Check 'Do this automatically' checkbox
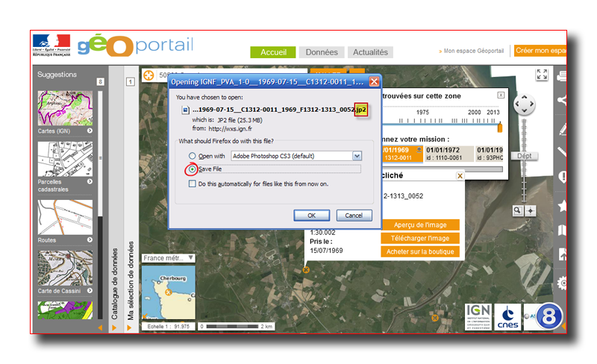This screenshot has height=364, width=597. pyautogui.click(x=193, y=184)
